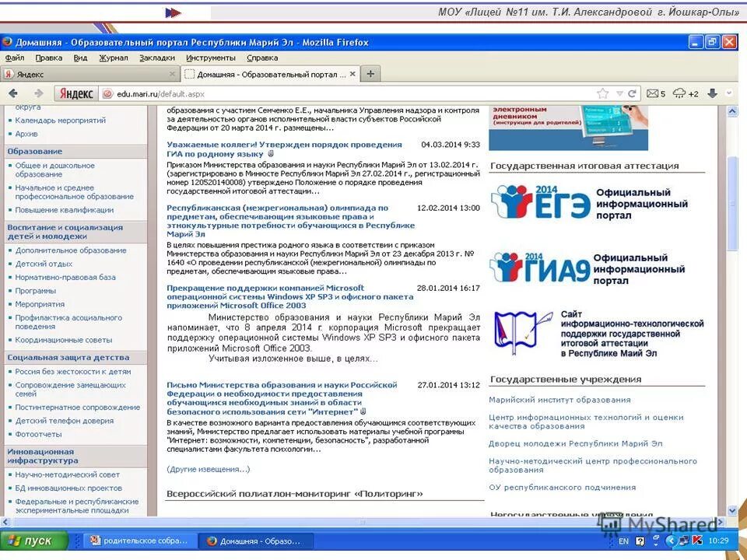Open the электронный дневник banner image
747x560 pixels.
point(568,128)
